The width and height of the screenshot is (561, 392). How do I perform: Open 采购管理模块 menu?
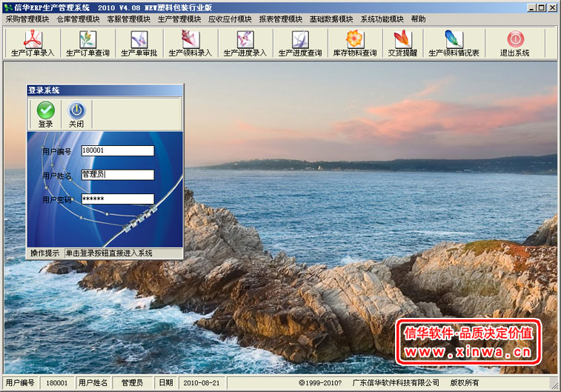pos(27,19)
